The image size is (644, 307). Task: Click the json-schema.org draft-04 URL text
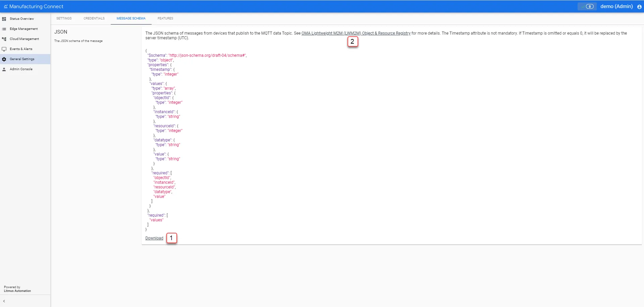coord(207,55)
